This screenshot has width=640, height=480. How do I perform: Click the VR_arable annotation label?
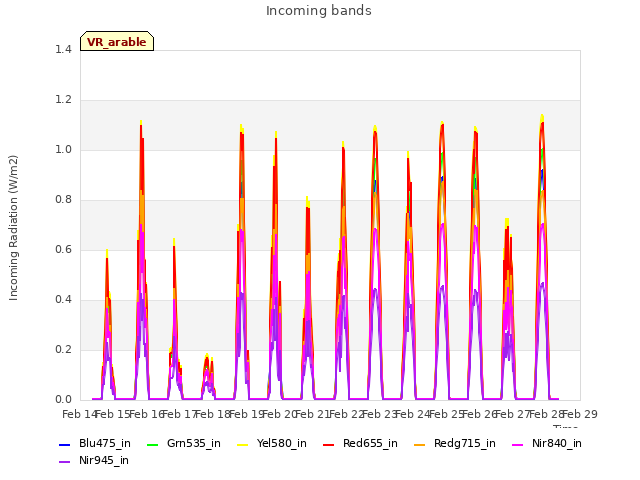pos(117,41)
